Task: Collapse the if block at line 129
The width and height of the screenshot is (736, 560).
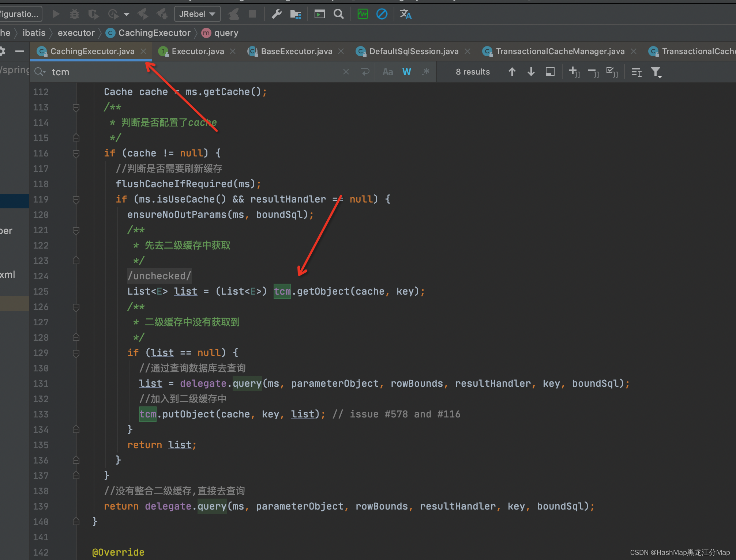Action: click(76, 353)
